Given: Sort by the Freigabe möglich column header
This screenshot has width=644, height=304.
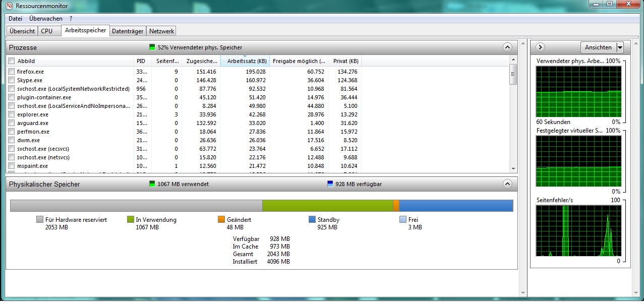Looking at the screenshot, I should tap(299, 61).
